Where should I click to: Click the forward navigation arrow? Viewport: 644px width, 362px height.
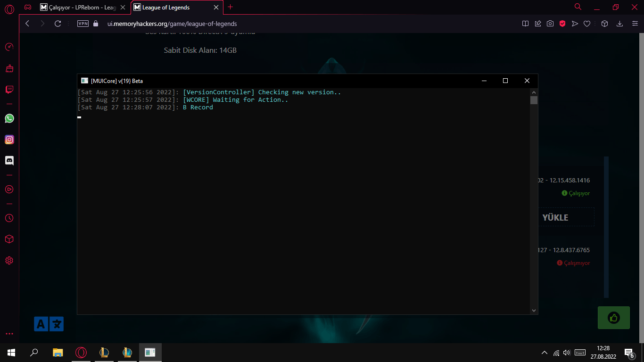(x=42, y=24)
